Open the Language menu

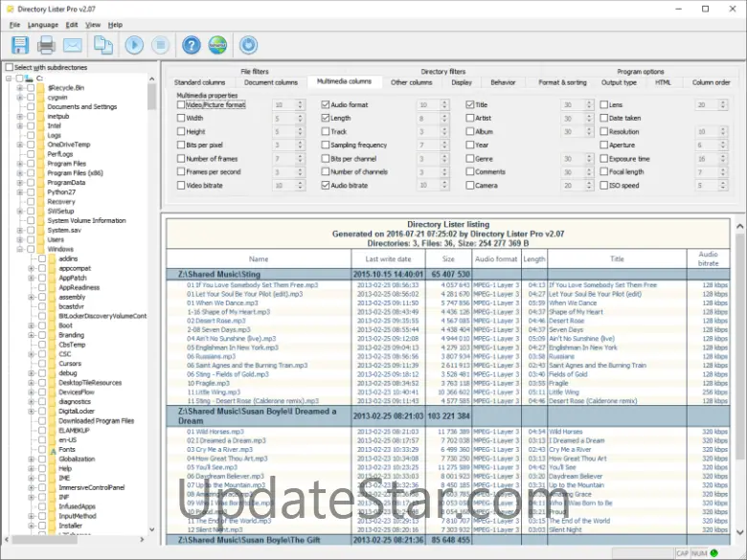43,25
